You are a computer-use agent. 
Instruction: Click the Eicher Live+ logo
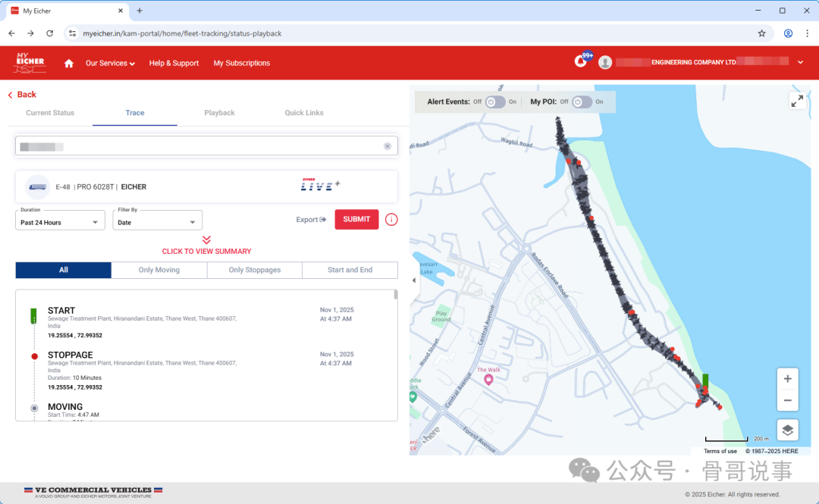(x=320, y=184)
